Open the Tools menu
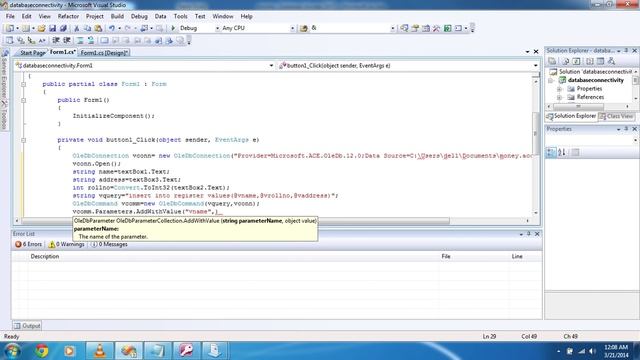The image size is (640, 360). point(180,16)
